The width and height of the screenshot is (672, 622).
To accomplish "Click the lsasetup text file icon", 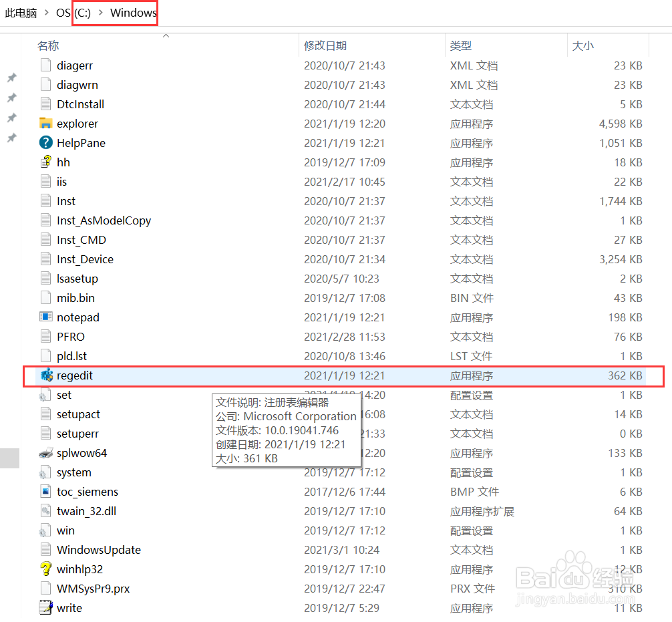I will 46,278.
